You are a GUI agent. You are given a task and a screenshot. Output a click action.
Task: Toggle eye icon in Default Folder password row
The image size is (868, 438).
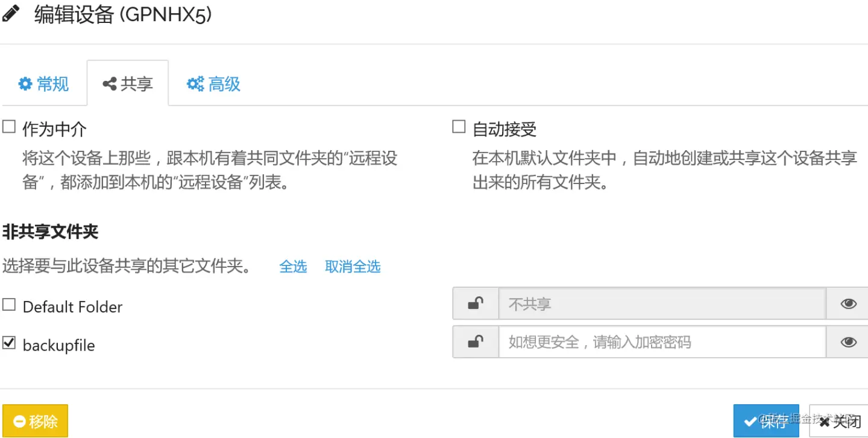coord(848,303)
